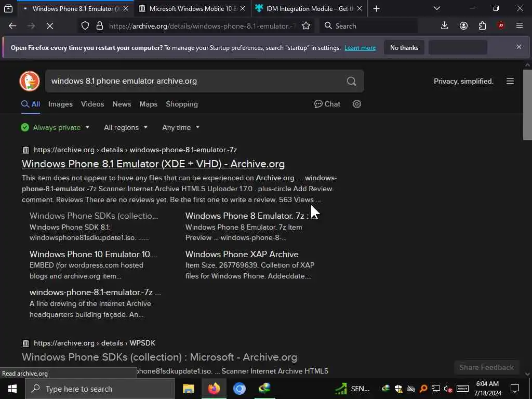Open the Firefox account icon
The height and width of the screenshot is (399, 532).
click(463, 26)
